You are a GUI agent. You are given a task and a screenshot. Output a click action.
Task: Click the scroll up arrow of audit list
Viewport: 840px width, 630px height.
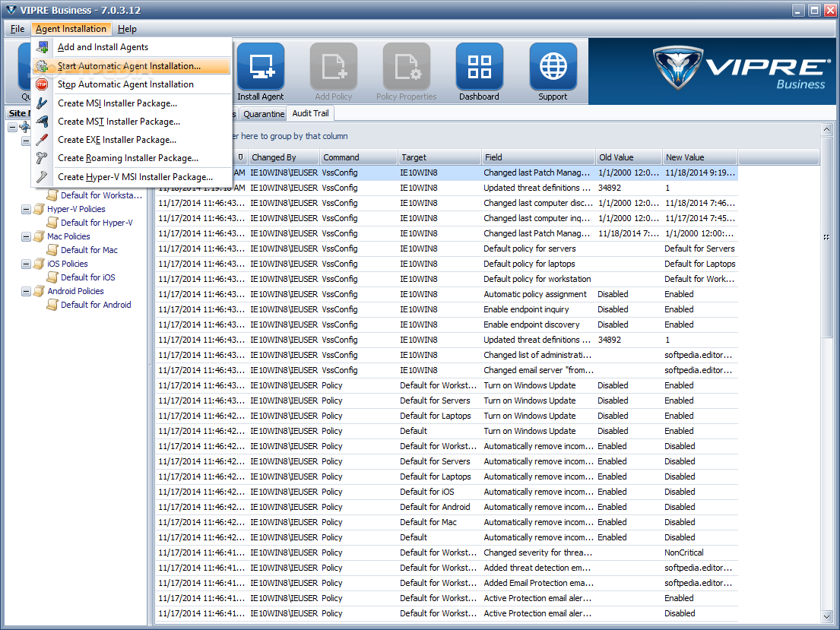click(826, 130)
